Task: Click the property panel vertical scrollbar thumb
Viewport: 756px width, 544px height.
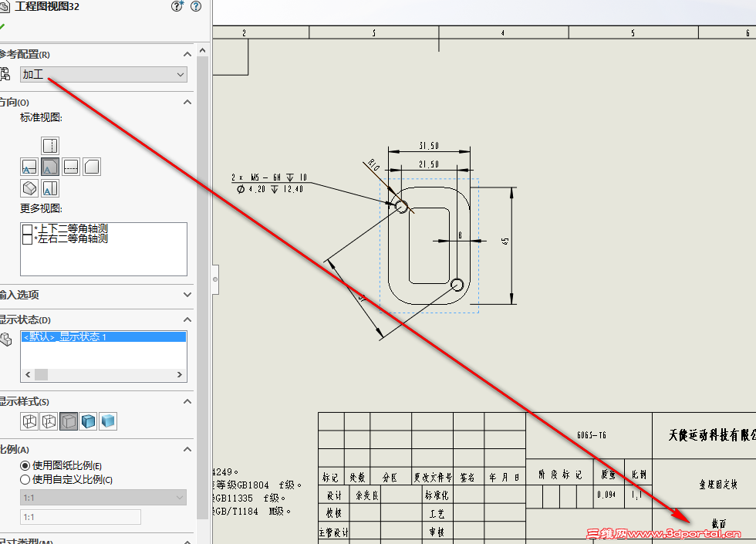Action: pos(202,289)
